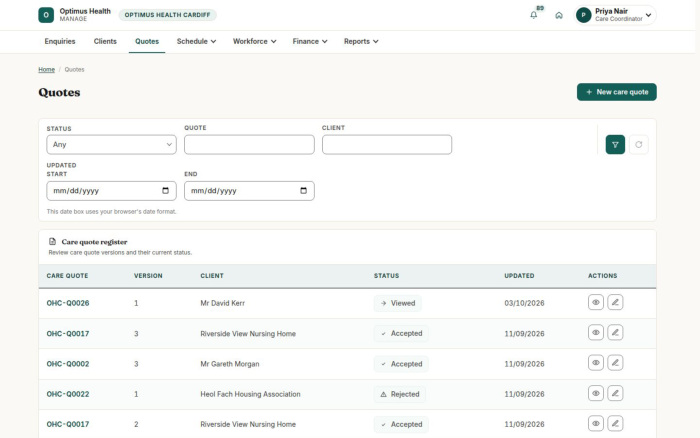Image resolution: width=700 pixels, height=438 pixels.
Task: Edit quote OHC-Q0026 for Mr David Kerr
Action: tap(615, 302)
